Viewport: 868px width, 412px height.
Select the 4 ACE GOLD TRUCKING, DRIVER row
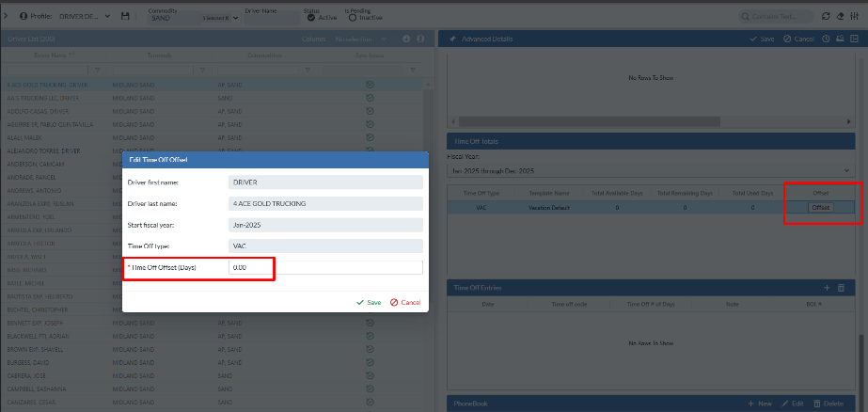[x=212, y=86]
